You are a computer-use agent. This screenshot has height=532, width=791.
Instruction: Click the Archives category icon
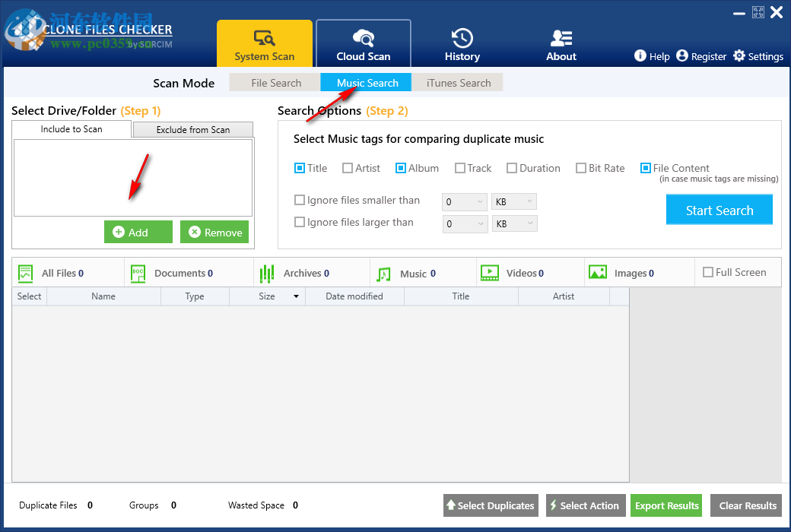click(267, 274)
